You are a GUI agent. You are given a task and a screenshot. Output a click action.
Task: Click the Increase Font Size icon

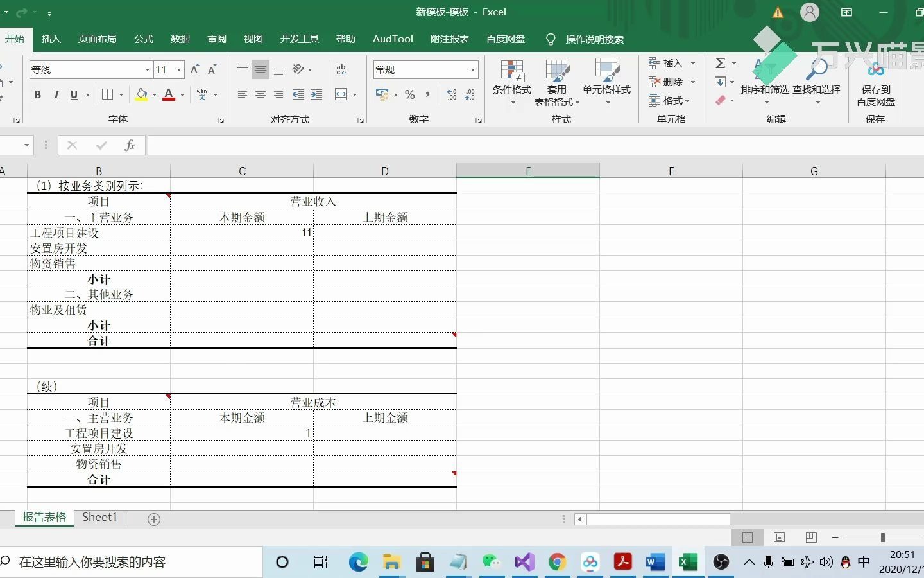click(195, 69)
